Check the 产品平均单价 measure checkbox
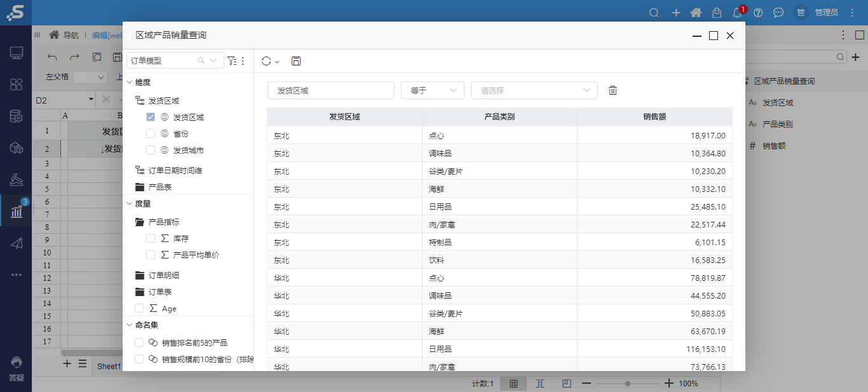Image resolution: width=868 pixels, height=392 pixels. 151,255
